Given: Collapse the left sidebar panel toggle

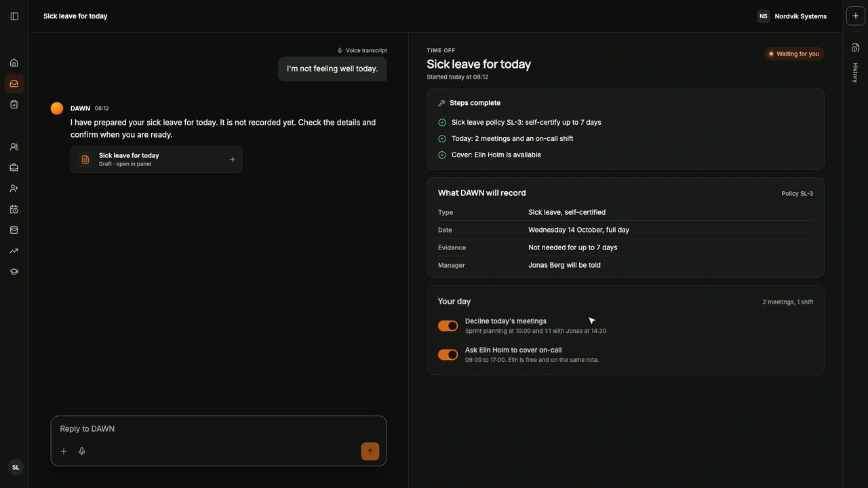Looking at the screenshot, I should (14, 16).
